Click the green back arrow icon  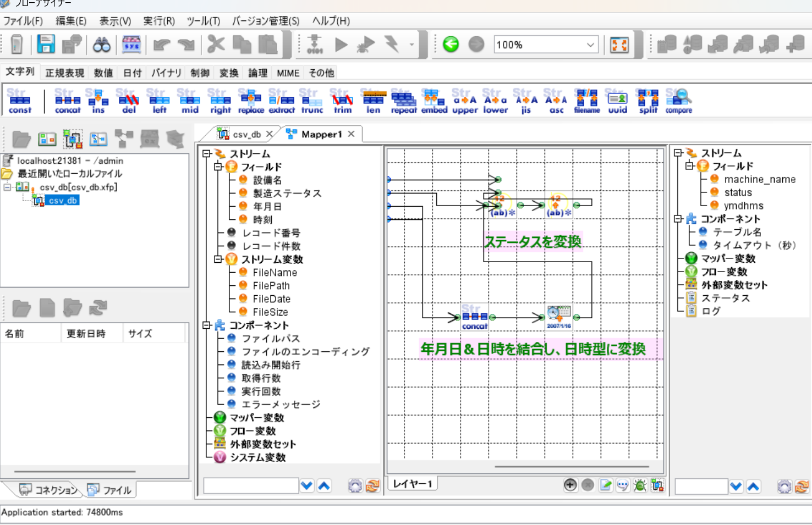451,45
